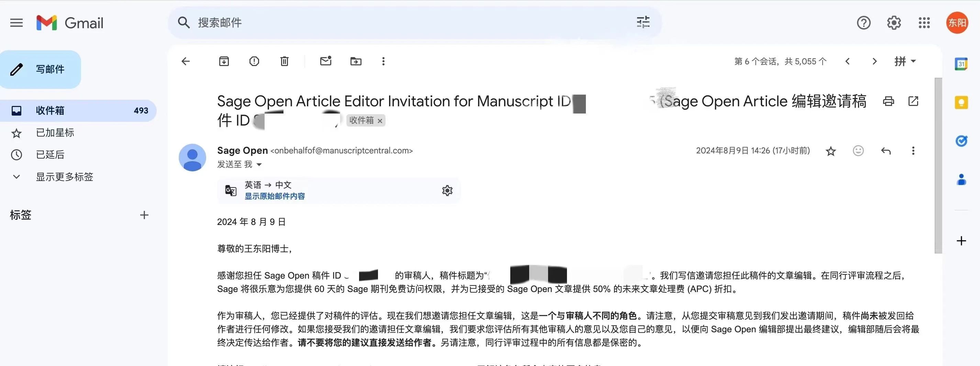This screenshot has width=980, height=366.
Task: Get add-ons with side plus icon
Action: pos(961,241)
